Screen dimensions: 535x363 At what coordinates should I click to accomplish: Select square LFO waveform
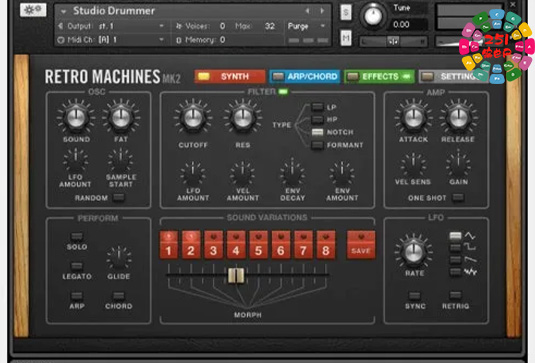[x=456, y=248]
